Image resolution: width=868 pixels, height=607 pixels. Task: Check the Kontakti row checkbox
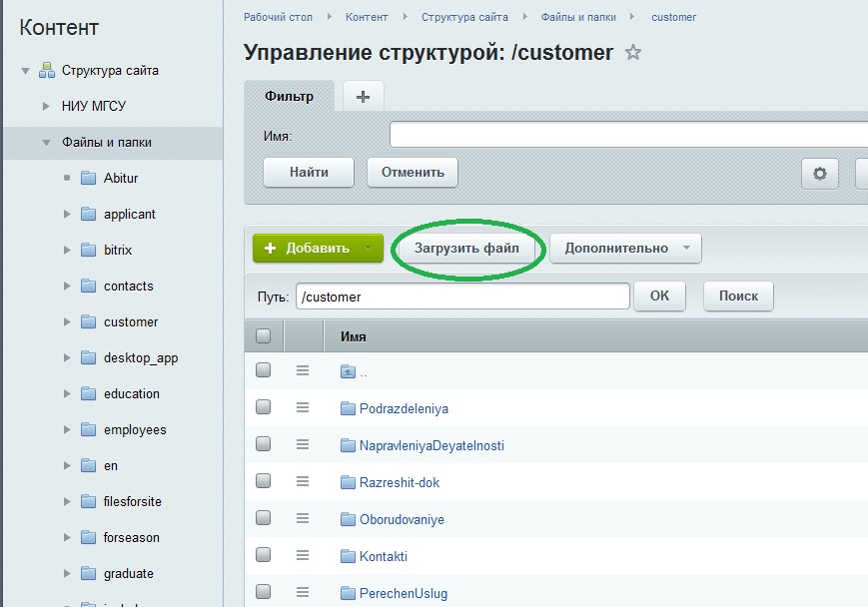pos(263,554)
